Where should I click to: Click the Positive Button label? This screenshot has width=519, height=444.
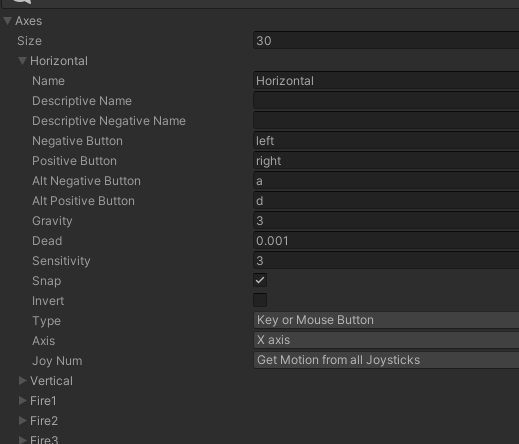pyautogui.click(x=74, y=161)
